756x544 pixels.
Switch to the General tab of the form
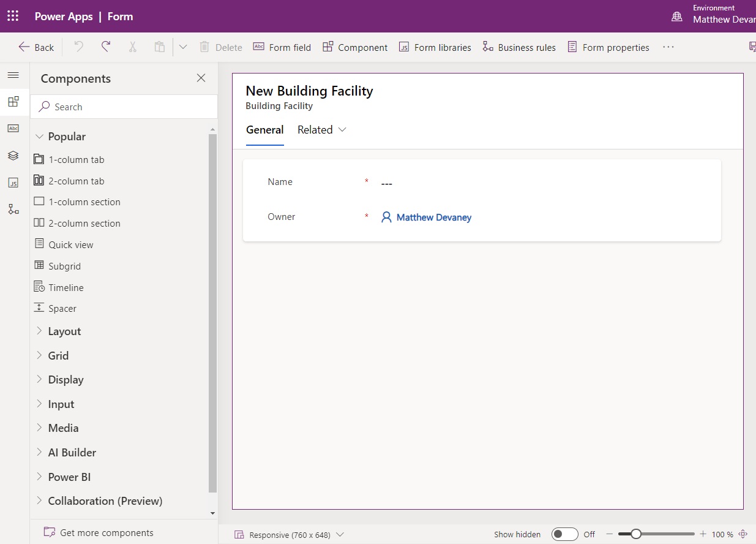click(264, 129)
